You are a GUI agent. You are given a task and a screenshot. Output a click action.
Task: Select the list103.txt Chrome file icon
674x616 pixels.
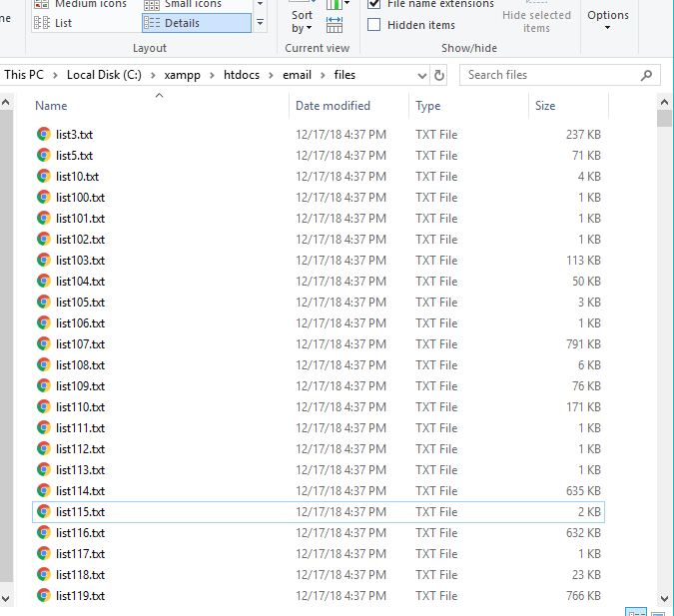tap(43, 260)
